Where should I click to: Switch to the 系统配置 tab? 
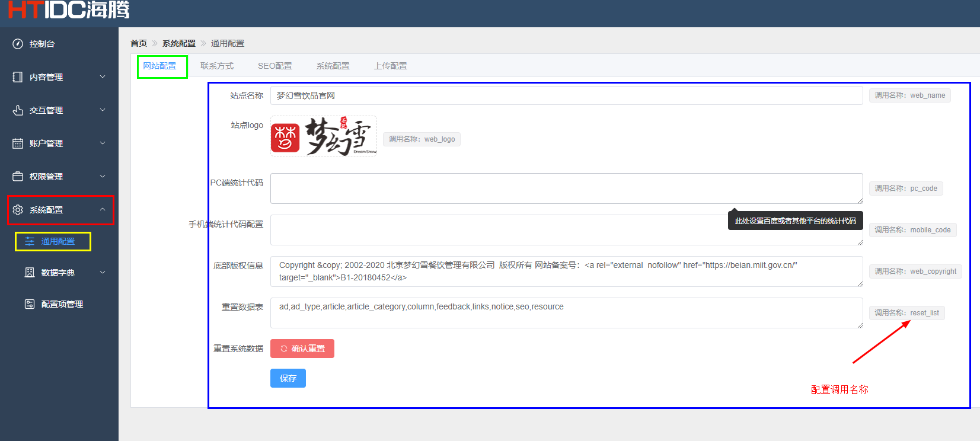pyautogui.click(x=333, y=66)
